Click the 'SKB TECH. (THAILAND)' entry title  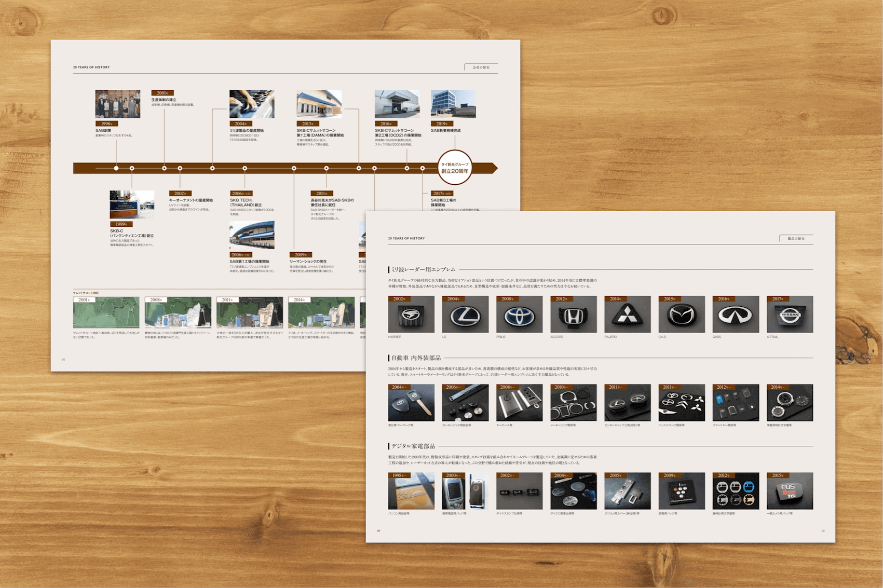(x=246, y=202)
